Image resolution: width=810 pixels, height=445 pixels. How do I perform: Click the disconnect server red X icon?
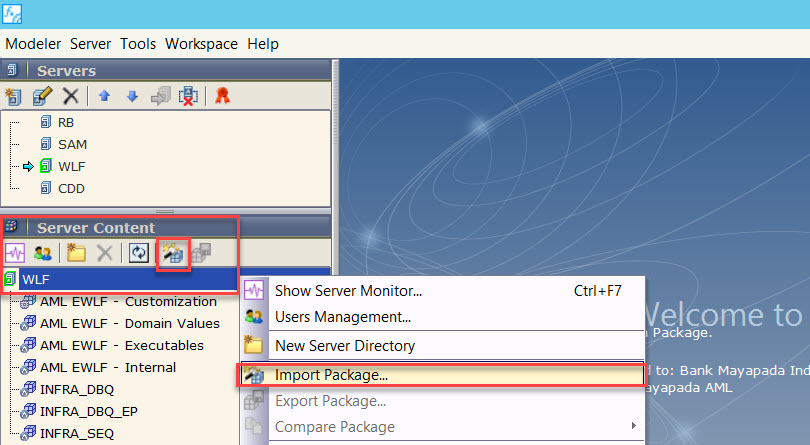pos(188,96)
